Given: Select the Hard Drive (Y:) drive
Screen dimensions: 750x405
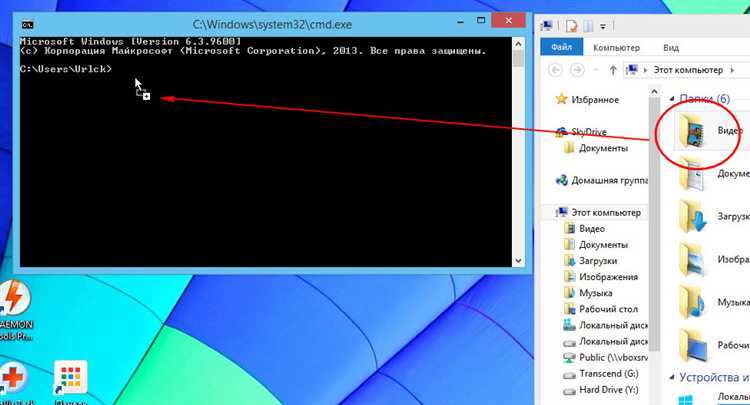Looking at the screenshot, I should 608,390.
